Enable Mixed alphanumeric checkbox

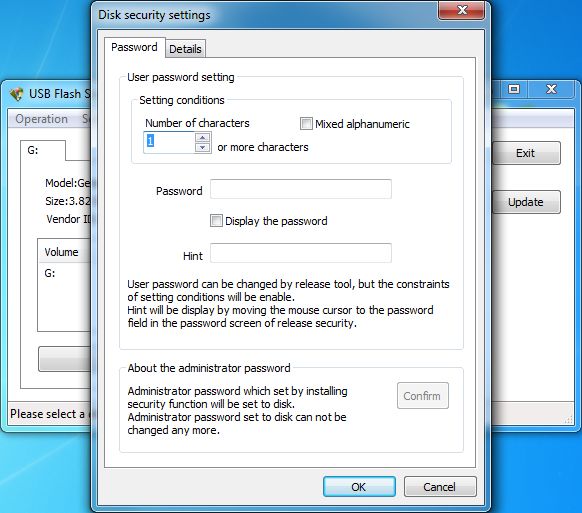(x=306, y=124)
